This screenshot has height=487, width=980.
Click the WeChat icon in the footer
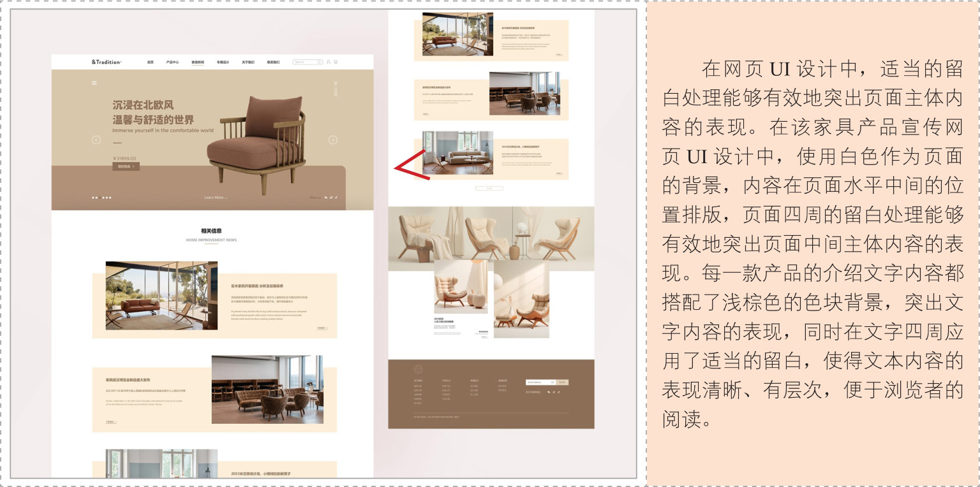coord(549,392)
